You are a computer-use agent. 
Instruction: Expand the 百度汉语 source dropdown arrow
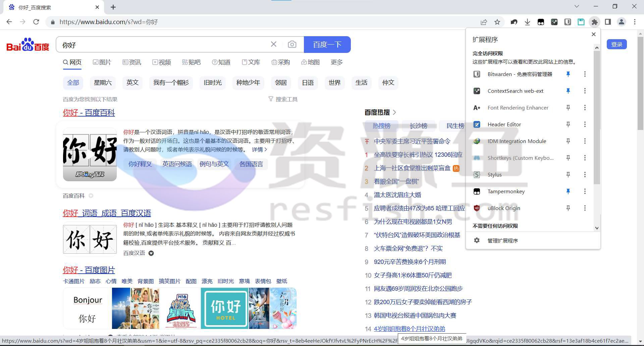(151, 253)
